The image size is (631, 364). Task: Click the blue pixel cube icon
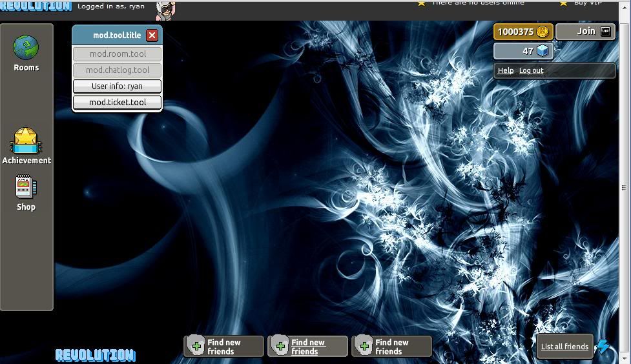[543, 50]
